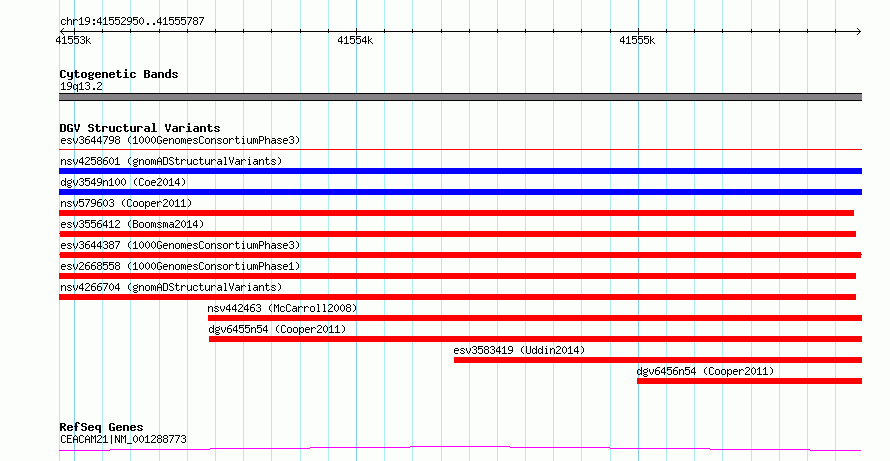Open esv3644387 variant label

click(x=180, y=245)
